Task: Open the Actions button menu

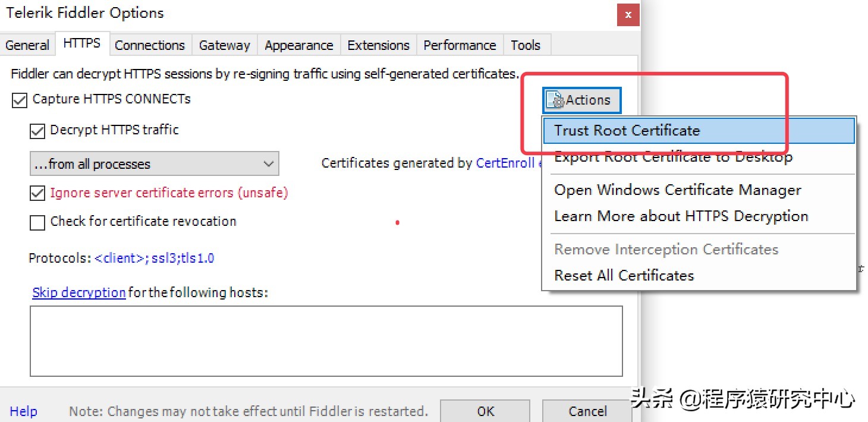Action: click(582, 100)
